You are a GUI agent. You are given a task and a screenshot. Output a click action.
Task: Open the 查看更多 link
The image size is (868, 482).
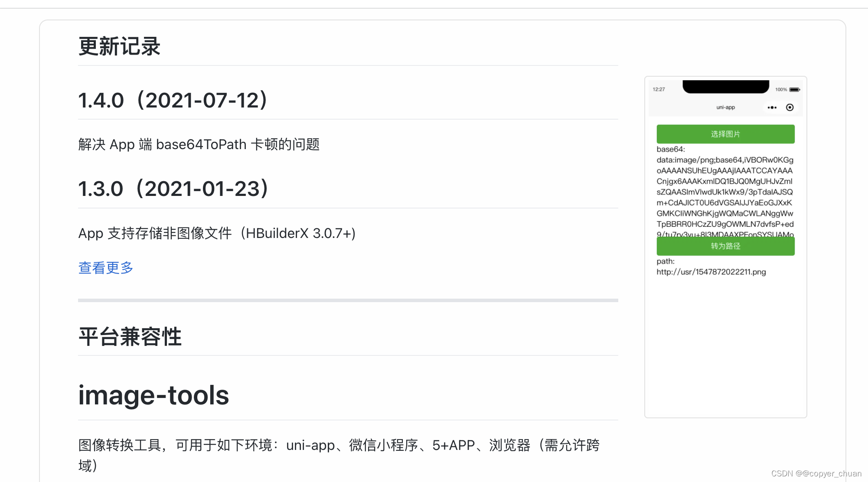click(105, 268)
